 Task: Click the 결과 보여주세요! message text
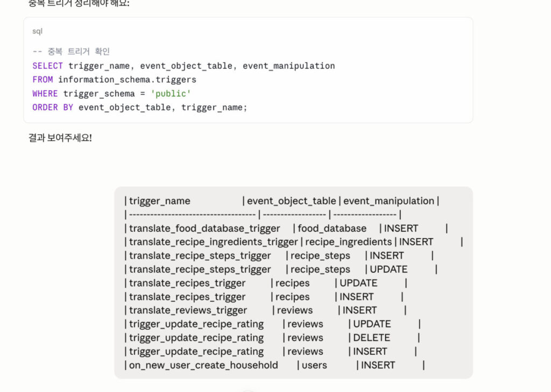coord(60,138)
